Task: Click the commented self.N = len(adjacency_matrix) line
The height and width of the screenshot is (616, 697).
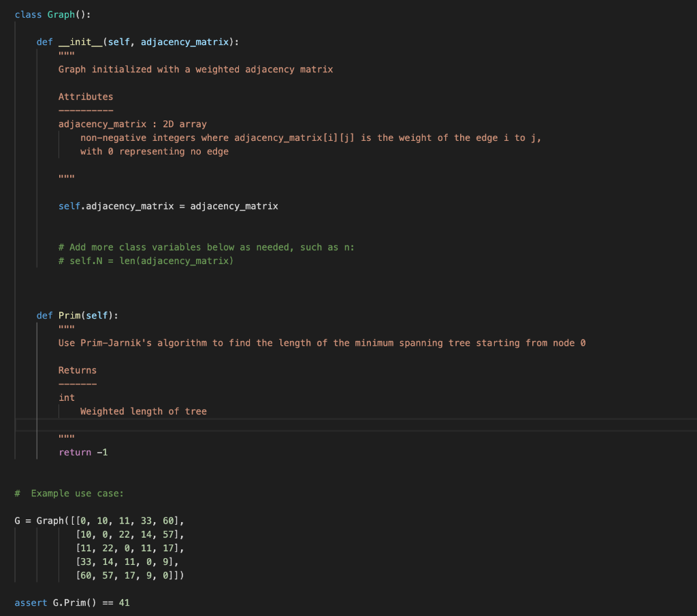Action: [x=148, y=261]
